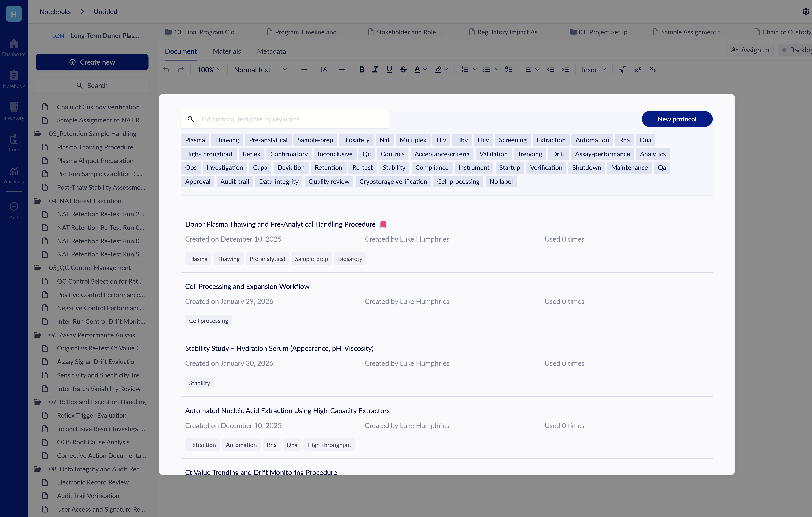
Task: Open the Dashboard from the left sidebar
Action: coord(14,47)
